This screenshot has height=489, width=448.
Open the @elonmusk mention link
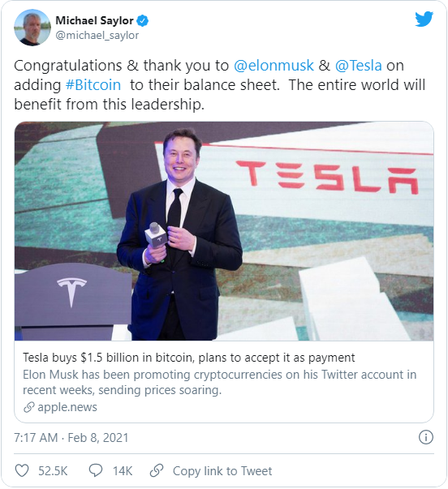click(274, 66)
